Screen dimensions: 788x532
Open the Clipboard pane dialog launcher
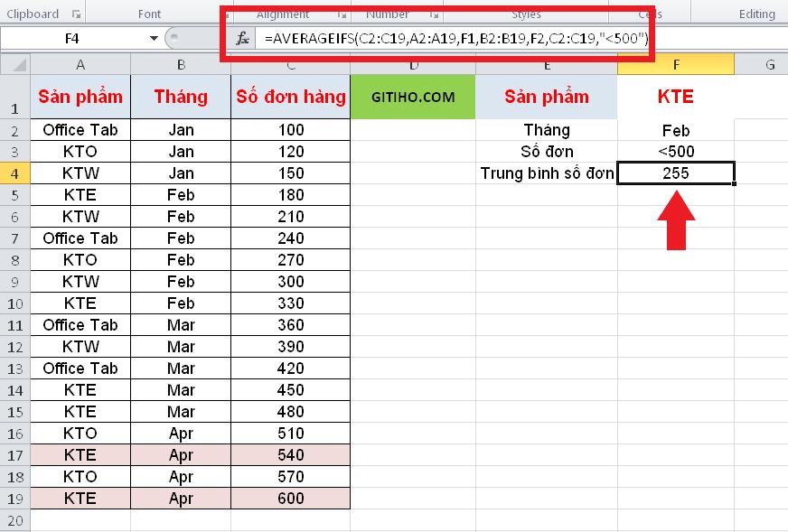coord(76,14)
